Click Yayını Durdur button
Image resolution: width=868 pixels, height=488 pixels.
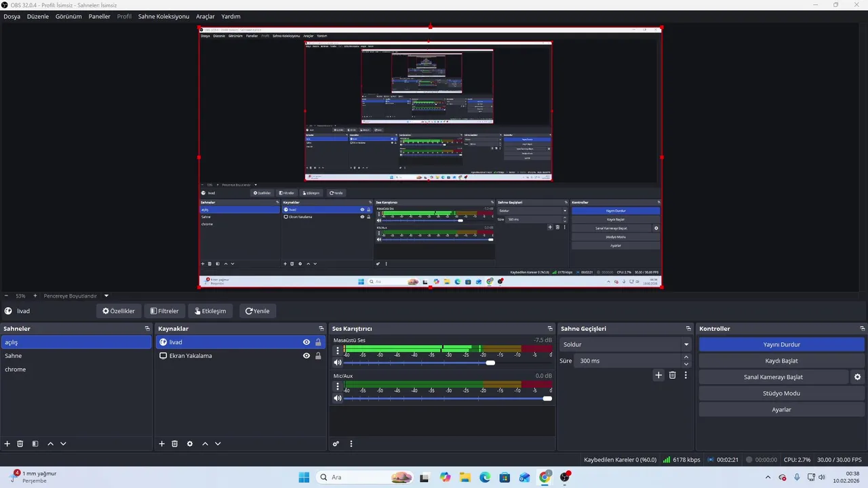[x=781, y=344]
